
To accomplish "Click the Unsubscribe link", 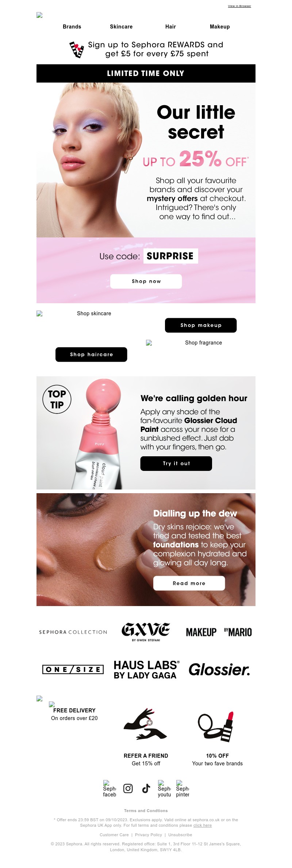I will pos(180,835).
